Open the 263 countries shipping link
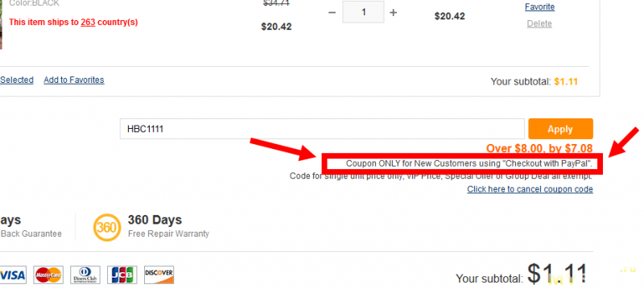The height and width of the screenshot is (293, 644). 88,23
